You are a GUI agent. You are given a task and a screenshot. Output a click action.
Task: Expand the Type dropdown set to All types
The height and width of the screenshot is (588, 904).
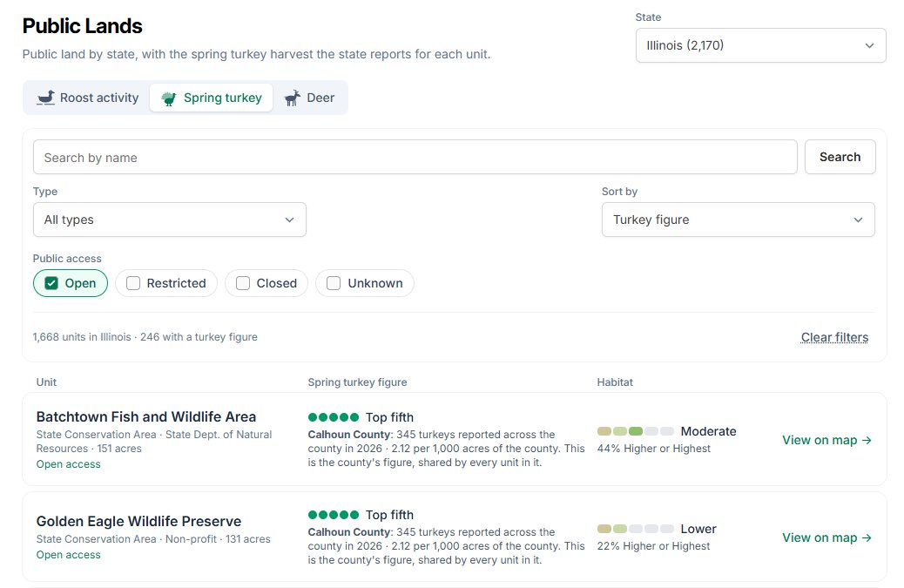[170, 220]
